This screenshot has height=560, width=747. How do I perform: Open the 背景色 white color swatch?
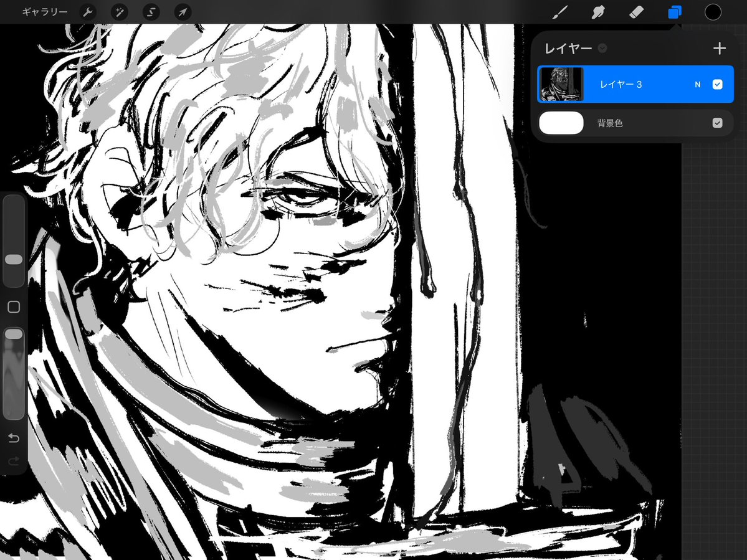tap(561, 123)
